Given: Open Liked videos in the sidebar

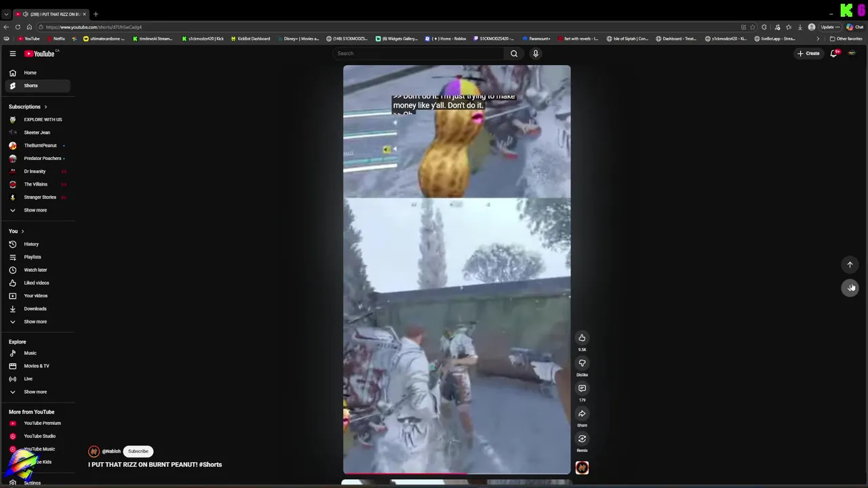Looking at the screenshot, I should coord(37,283).
